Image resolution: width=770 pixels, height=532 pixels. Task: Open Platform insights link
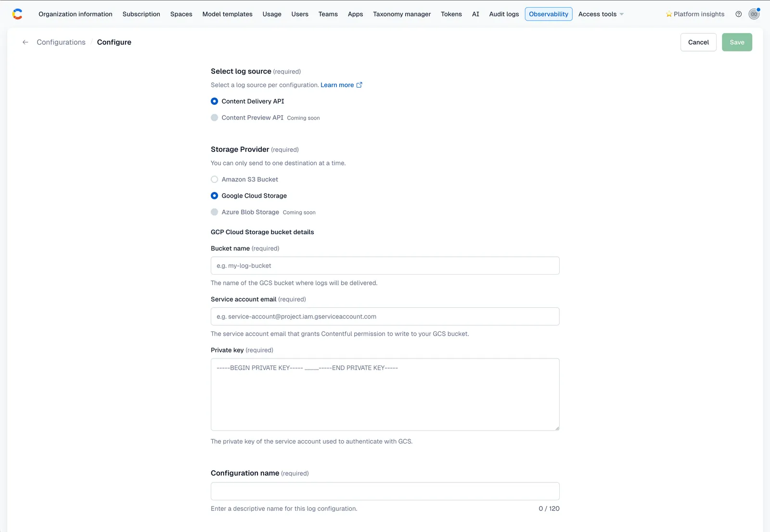coord(695,14)
